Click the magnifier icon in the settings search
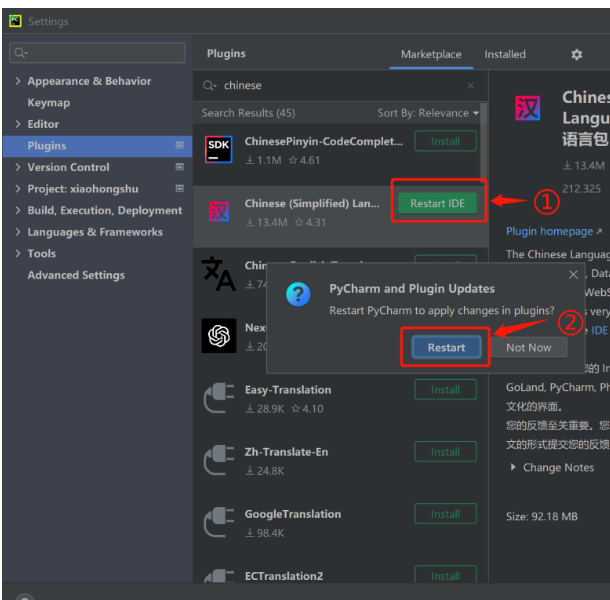Viewport: 610px width, 600px height. pyautogui.click(x=20, y=52)
